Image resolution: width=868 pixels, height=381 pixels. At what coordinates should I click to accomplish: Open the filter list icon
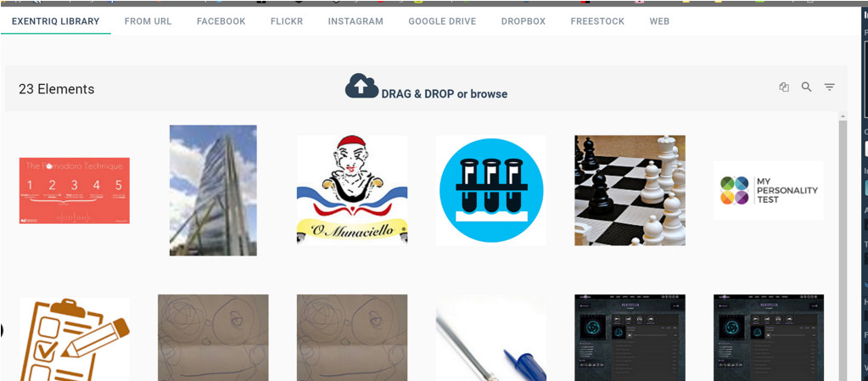(x=829, y=87)
